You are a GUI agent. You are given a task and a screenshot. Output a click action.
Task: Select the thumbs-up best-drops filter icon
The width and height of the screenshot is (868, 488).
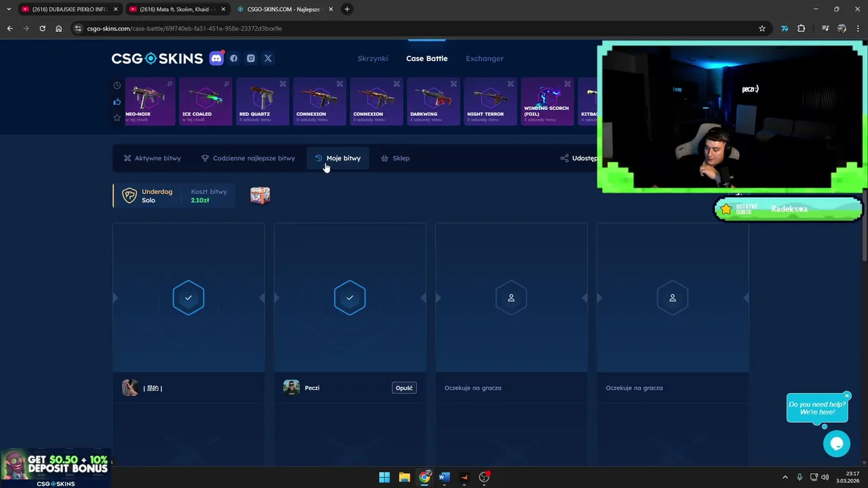(117, 102)
